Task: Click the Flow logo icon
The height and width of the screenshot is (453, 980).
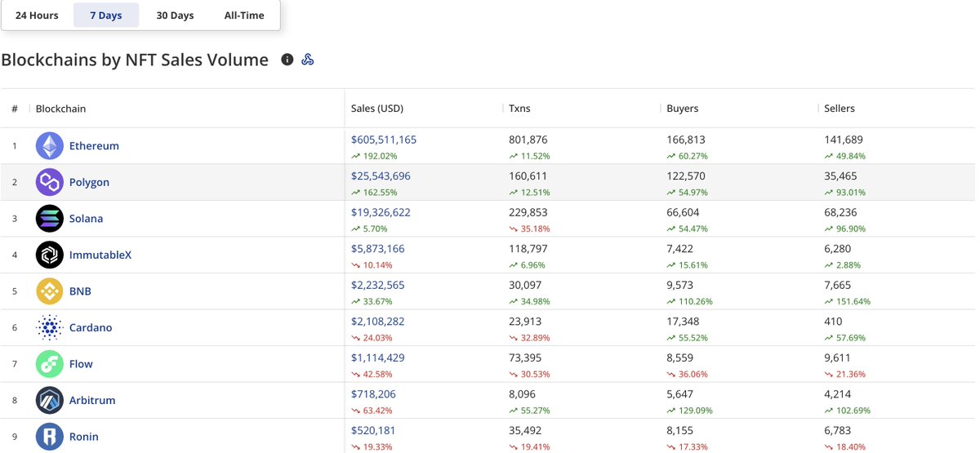Action: [50, 364]
